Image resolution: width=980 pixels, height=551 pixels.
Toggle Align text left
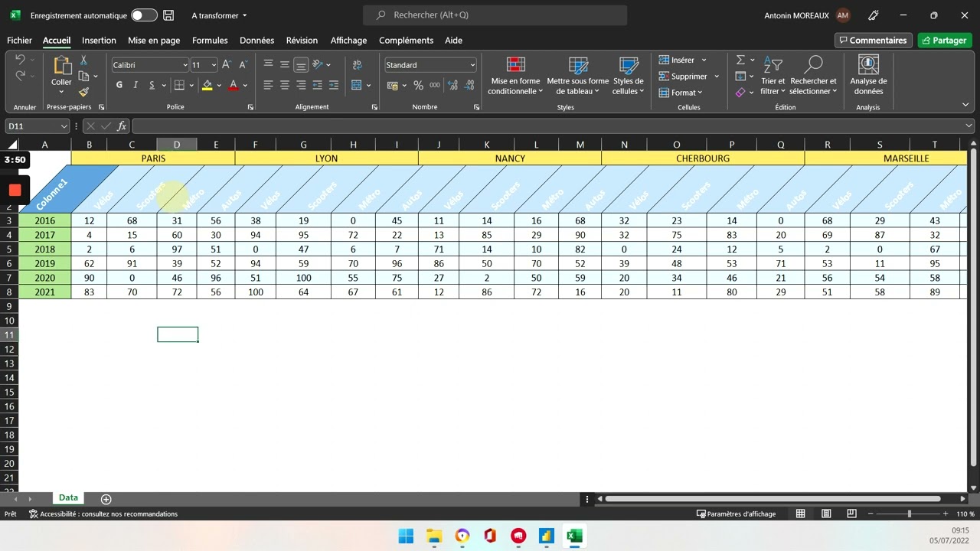[268, 85]
